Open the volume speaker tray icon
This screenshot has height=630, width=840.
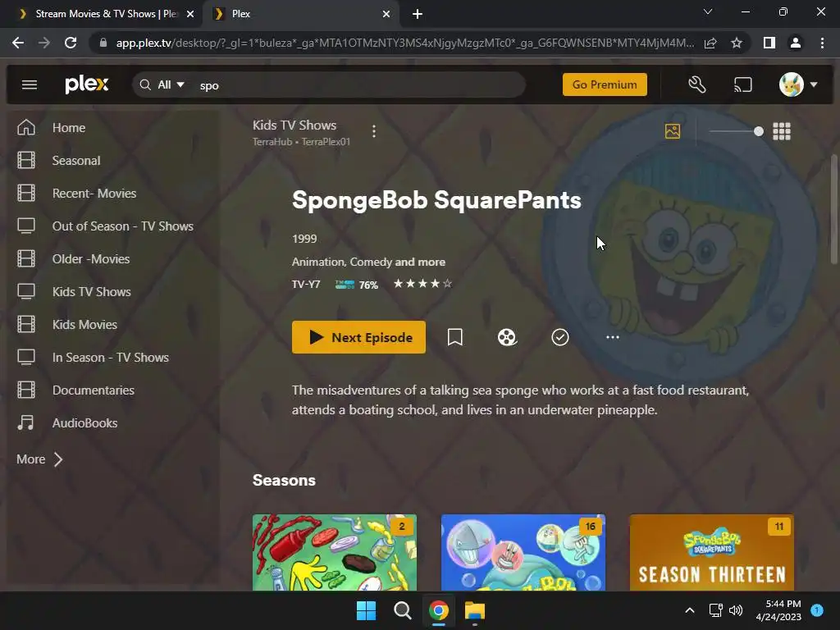[736, 610]
